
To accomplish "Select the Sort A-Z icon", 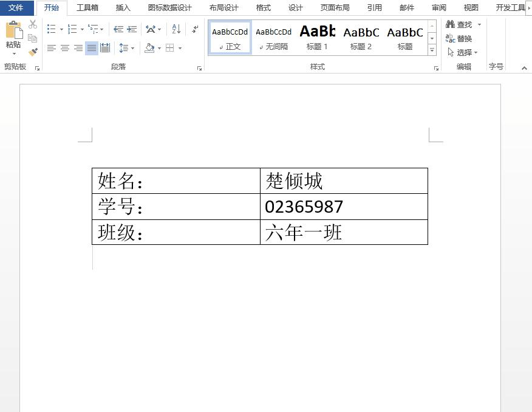I will 176,29.
